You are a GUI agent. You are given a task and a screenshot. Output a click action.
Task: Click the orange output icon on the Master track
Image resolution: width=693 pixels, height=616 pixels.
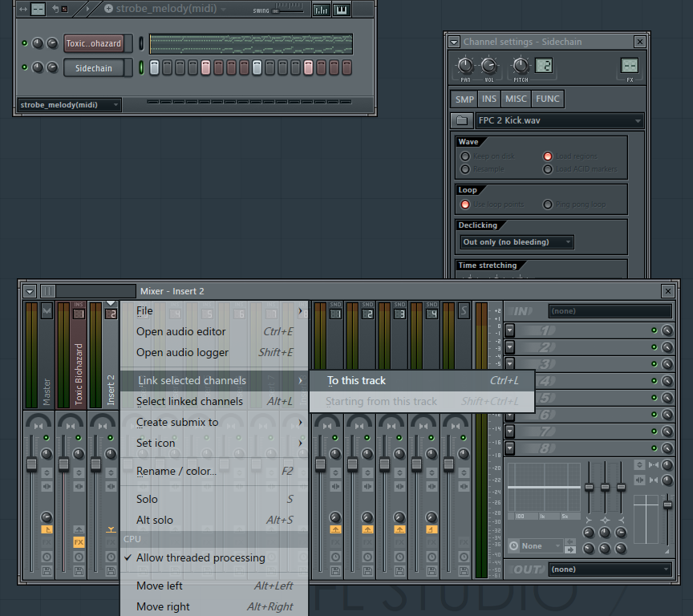(x=47, y=529)
